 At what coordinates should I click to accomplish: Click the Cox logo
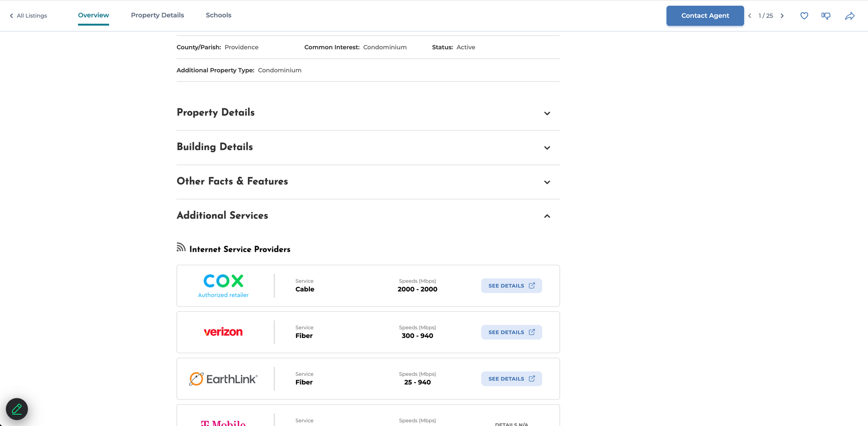[x=223, y=281]
